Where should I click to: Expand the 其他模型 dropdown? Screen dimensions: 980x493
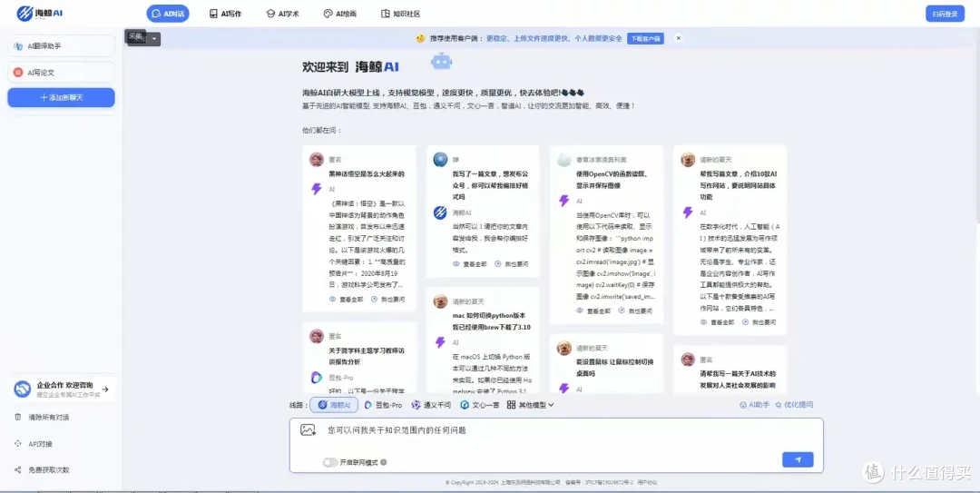point(531,405)
